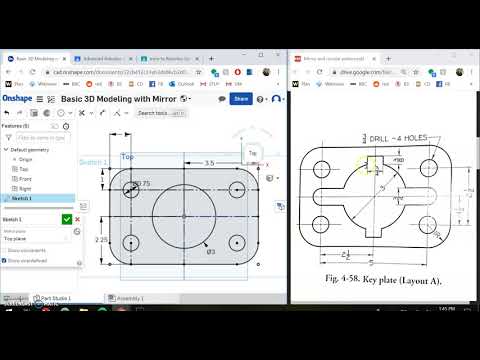The width and height of the screenshot is (480, 360).
Task: Open new tab in Google Drive browser
Action: (388, 59)
